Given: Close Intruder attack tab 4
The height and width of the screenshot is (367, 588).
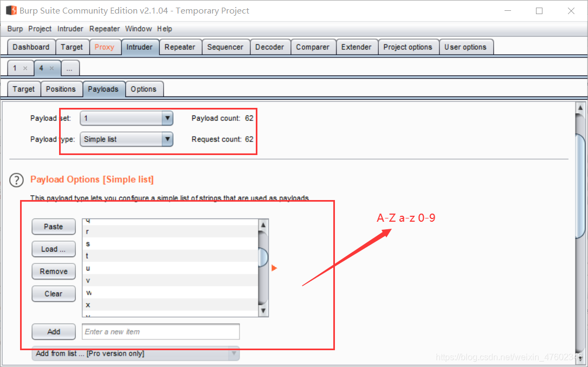Looking at the screenshot, I should click(x=51, y=68).
